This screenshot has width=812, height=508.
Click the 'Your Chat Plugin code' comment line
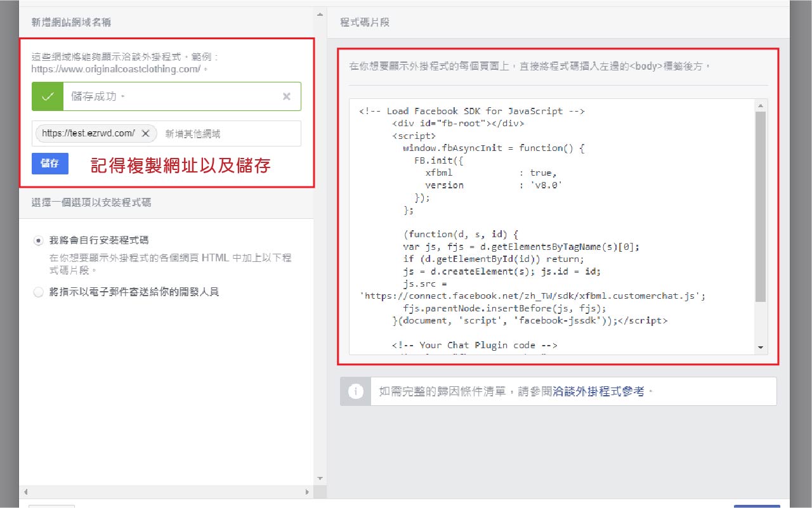point(475,346)
